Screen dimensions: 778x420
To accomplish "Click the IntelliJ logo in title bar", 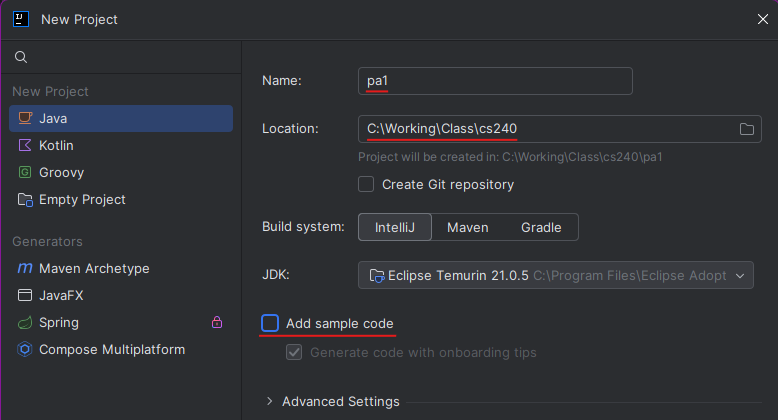I will pos(20,17).
